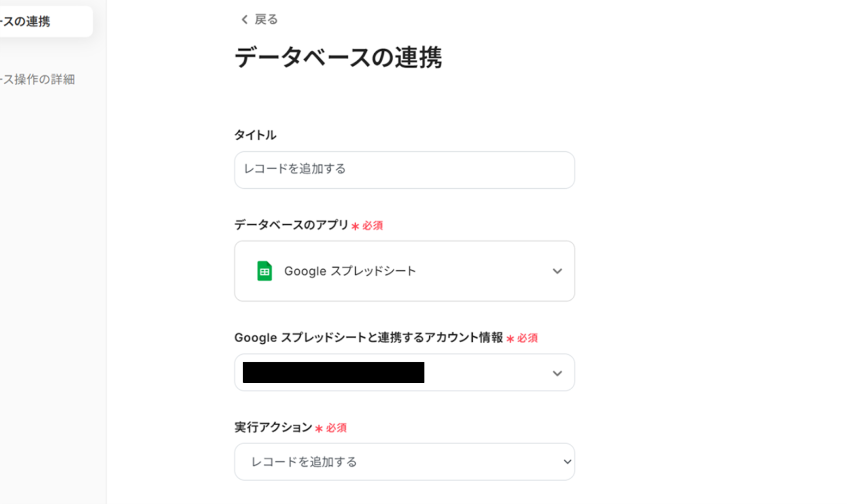Click 必須 marker beside データベースのアプリ

(372, 226)
